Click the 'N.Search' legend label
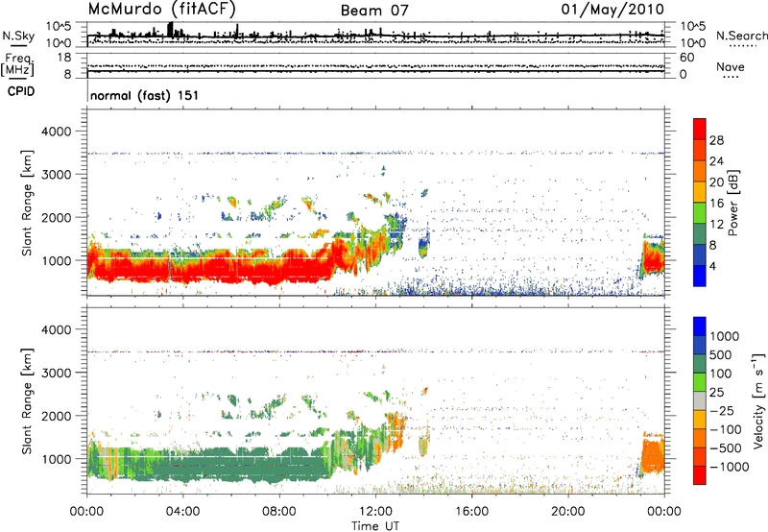 click(741, 36)
